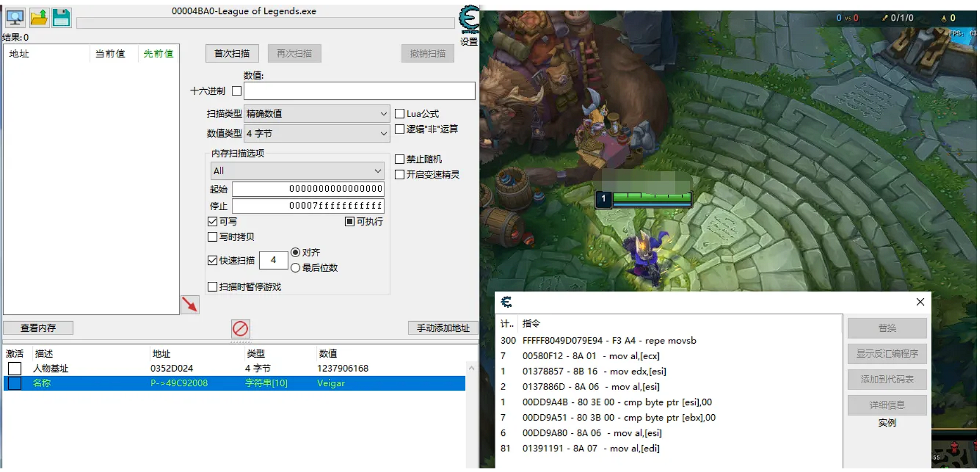Click the 0/1/0 KDA score in game
The image size is (980, 472).
pyautogui.click(x=902, y=18)
